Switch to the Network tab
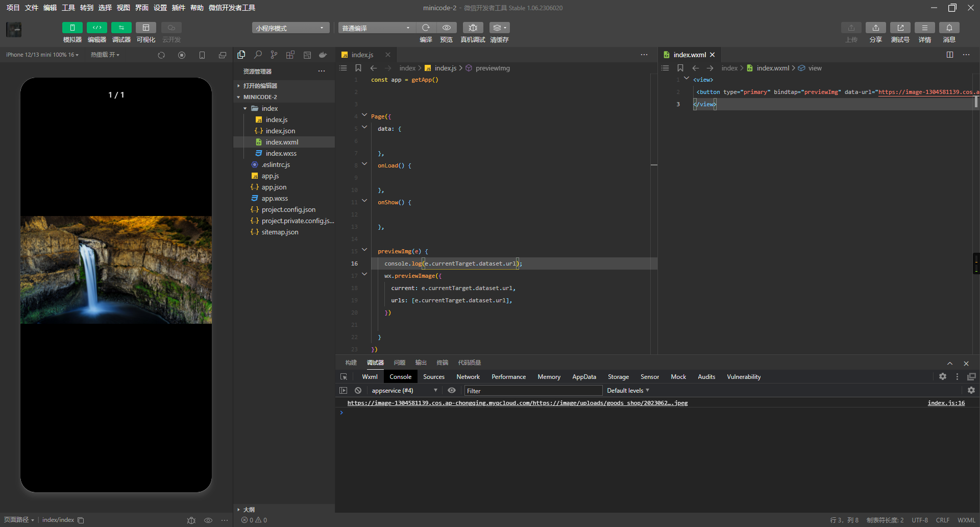The width and height of the screenshot is (980, 527). [x=468, y=377]
